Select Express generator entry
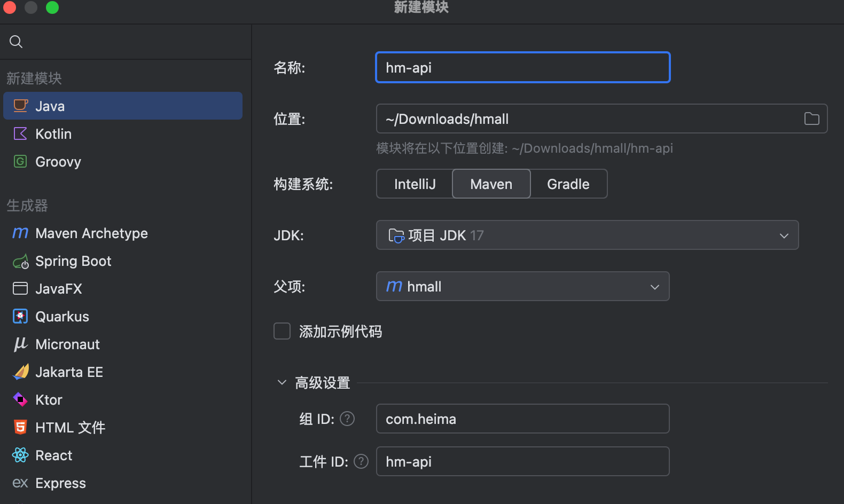Screen dimensions: 844x504 (123, 483)
